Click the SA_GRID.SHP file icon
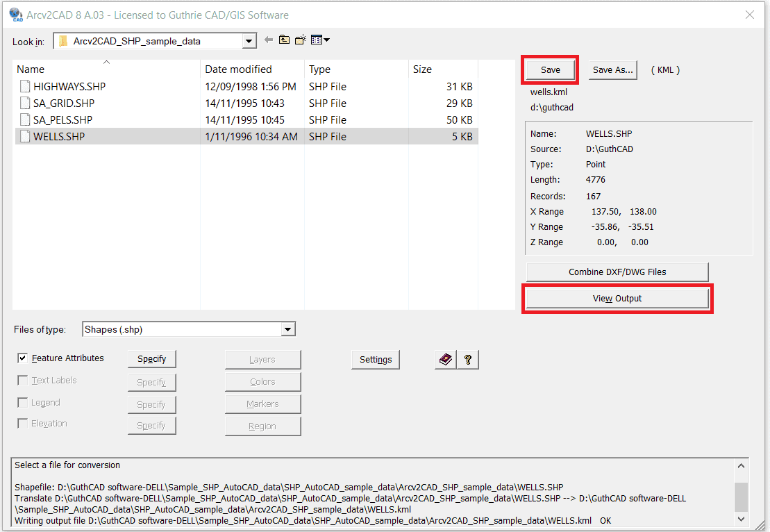 pos(25,103)
